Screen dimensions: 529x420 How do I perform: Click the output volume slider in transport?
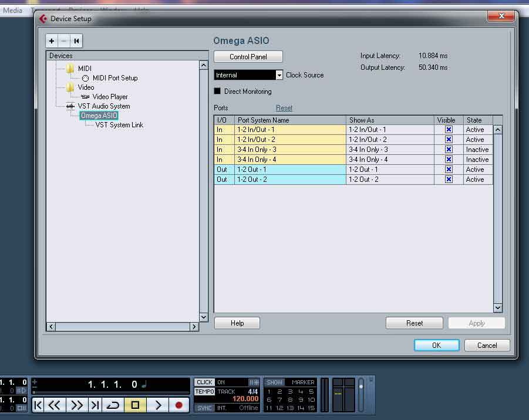point(360,395)
